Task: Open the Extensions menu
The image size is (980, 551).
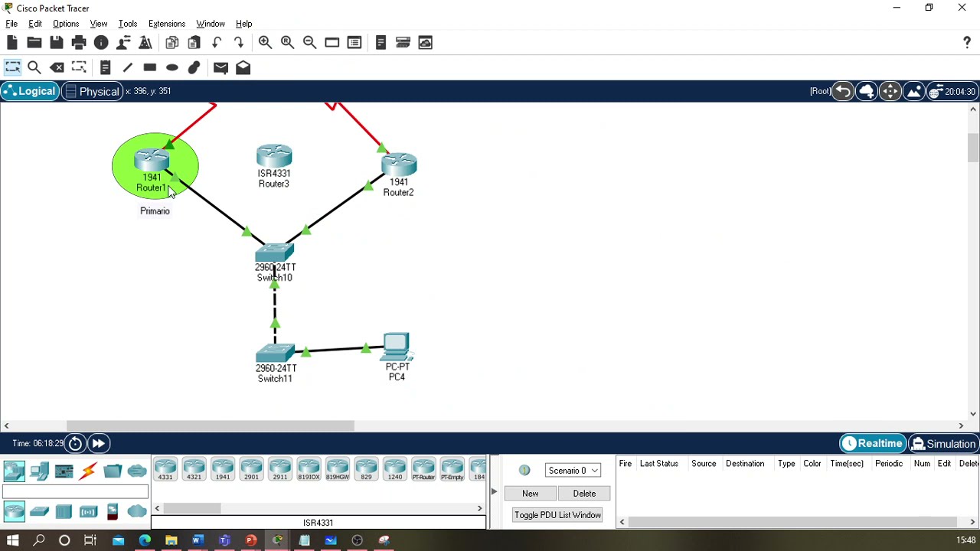Action: point(167,24)
